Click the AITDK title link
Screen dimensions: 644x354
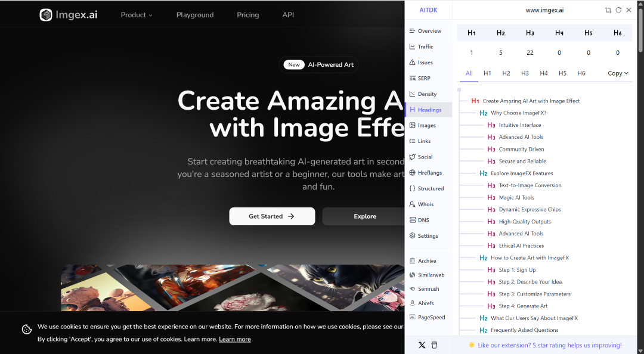(428, 10)
